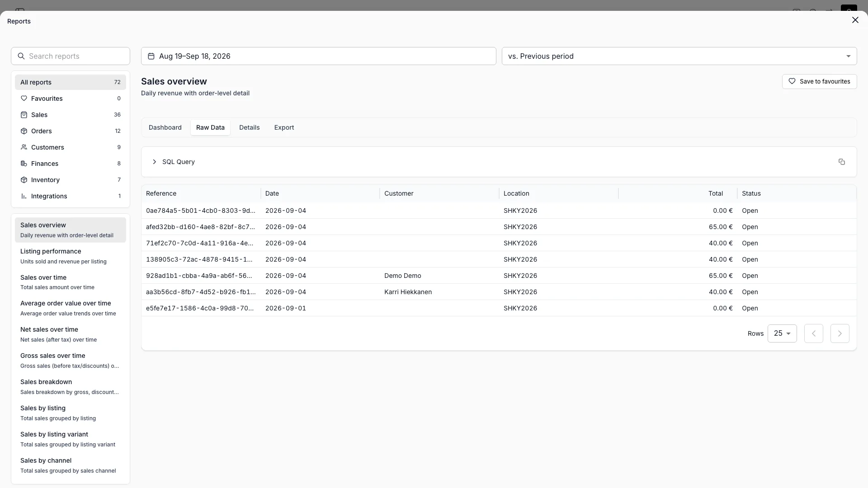Click the copy SQL query icon
The width and height of the screenshot is (868, 488).
coord(841,162)
